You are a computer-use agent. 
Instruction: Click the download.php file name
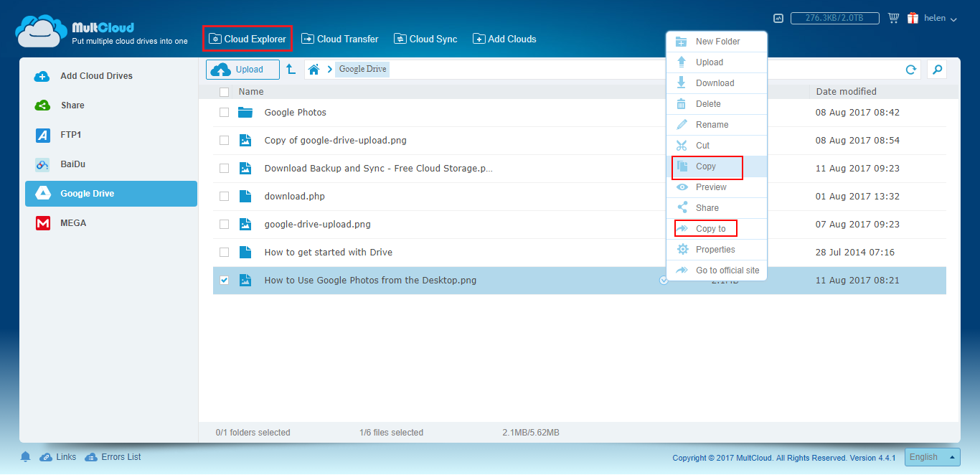pos(295,197)
